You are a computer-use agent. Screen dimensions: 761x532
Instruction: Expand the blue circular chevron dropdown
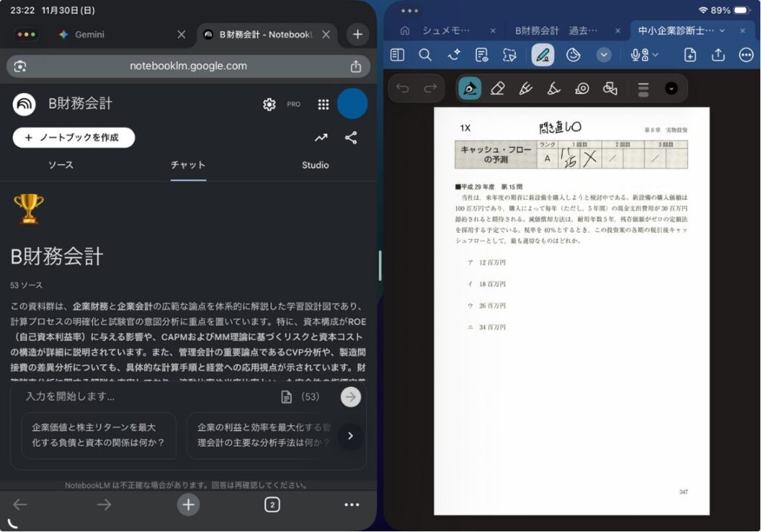pos(604,55)
